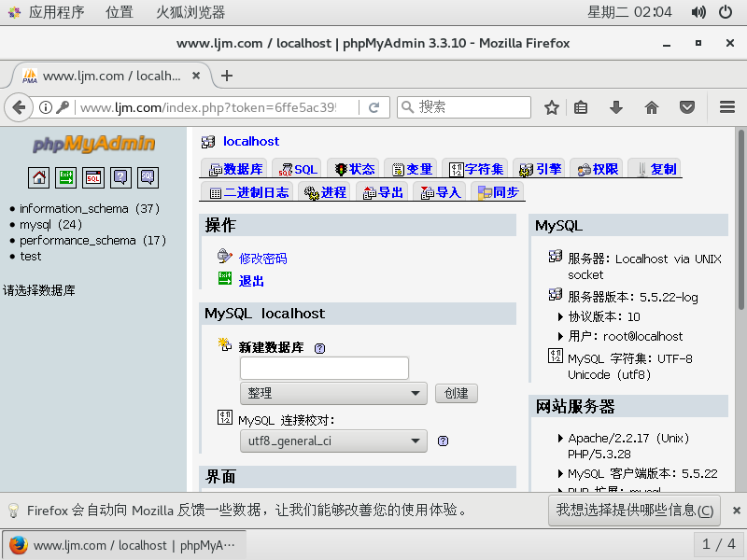Open the downloads arrow icon
Viewport: 747px width, 560px height.
pyautogui.click(x=616, y=107)
